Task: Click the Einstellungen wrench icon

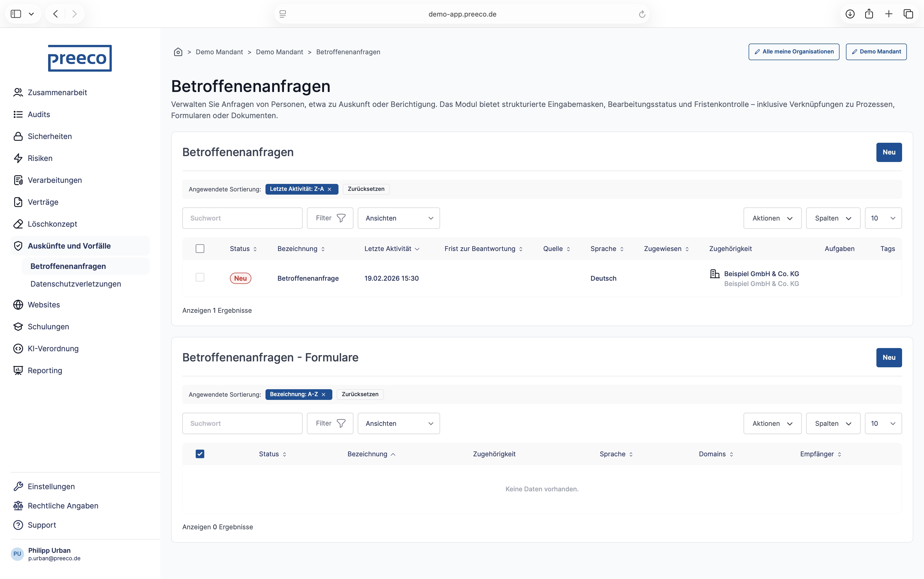Action: (x=18, y=486)
